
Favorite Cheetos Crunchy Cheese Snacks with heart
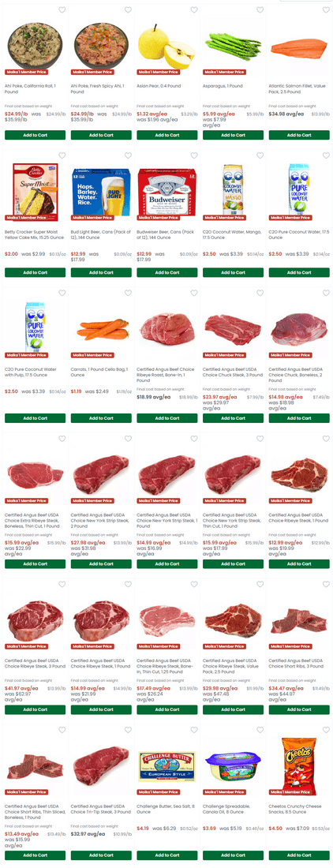326,730
